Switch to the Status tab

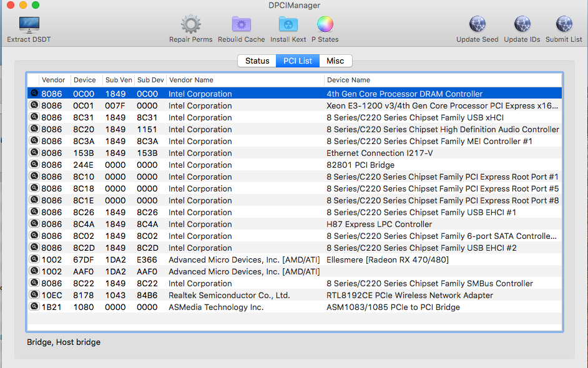[257, 61]
